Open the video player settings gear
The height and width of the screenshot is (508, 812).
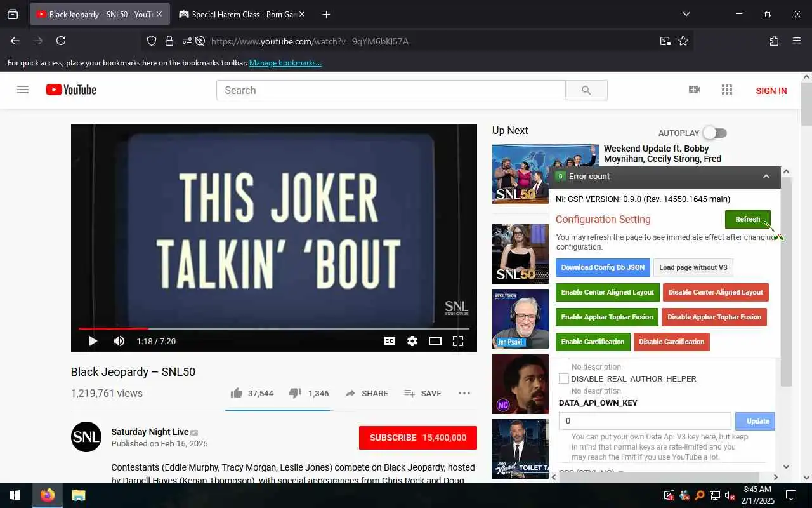(x=412, y=341)
